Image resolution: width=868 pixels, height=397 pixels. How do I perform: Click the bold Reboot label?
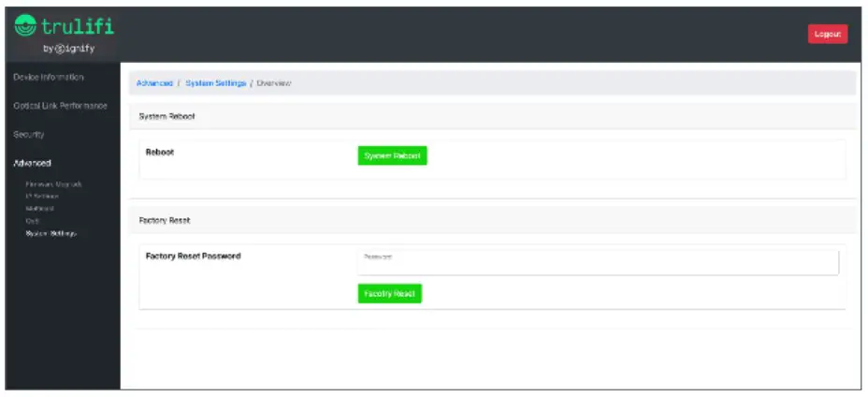click(x=159, y=152)
